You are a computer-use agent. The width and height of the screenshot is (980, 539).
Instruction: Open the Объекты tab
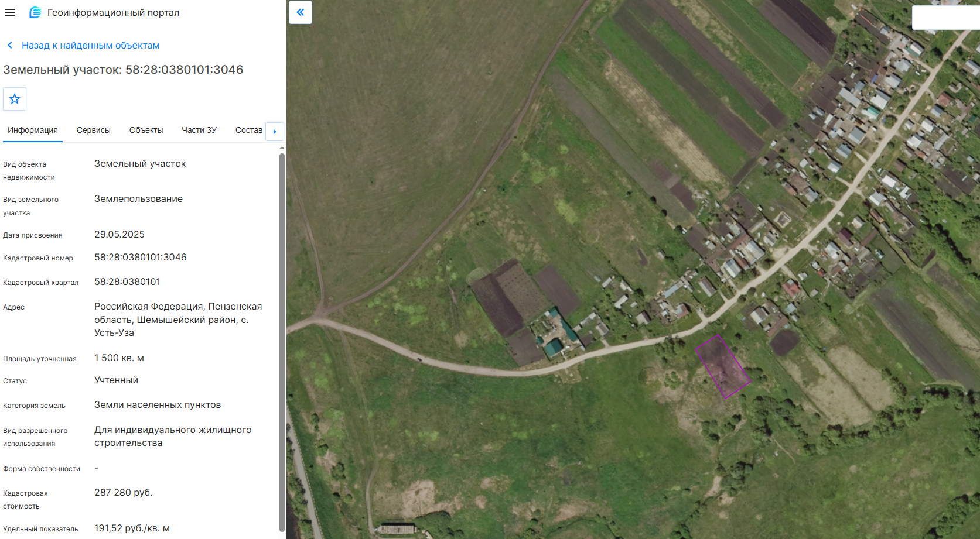pyautogui.click(x=146, y=130)
